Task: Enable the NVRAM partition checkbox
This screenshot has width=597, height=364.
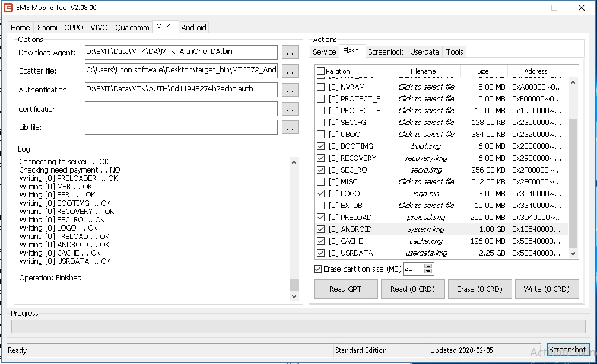Action: pos(321,87)
